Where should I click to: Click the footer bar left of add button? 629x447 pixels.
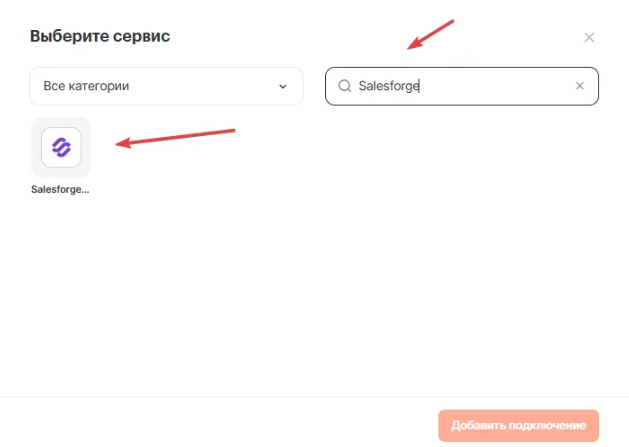point(220,424)
